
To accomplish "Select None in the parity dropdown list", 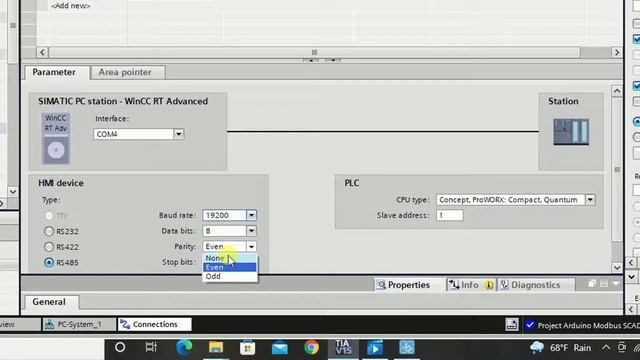I will (x=230, y=258).
